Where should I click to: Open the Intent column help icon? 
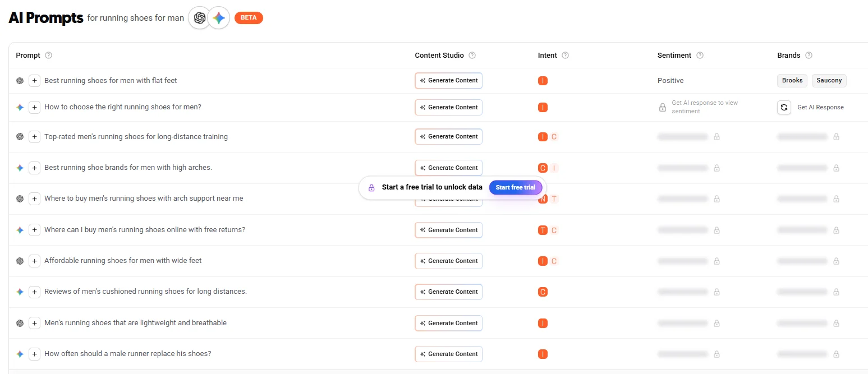pyautogui.click(x=565, y=56)
